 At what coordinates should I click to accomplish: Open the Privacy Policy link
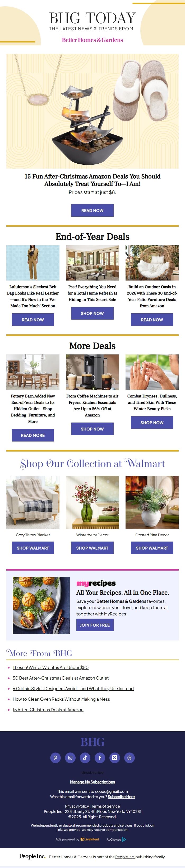coord(77,806)
